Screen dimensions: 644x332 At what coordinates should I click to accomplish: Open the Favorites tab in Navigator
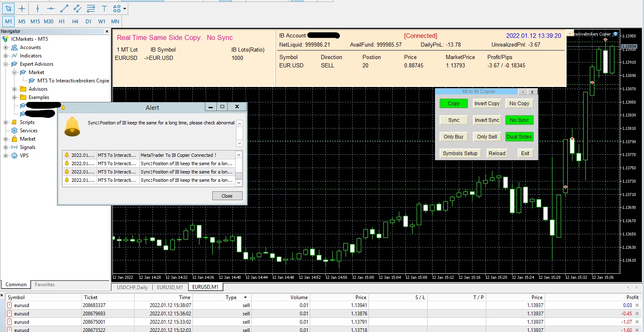click(45, 285)
